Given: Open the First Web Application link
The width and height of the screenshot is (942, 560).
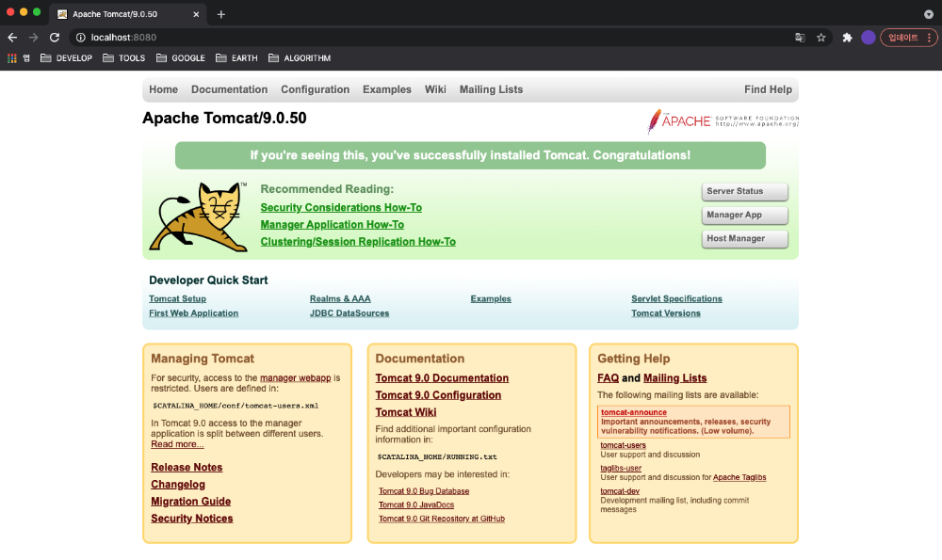Looking at the screenshot, I should tap(193, 313).
